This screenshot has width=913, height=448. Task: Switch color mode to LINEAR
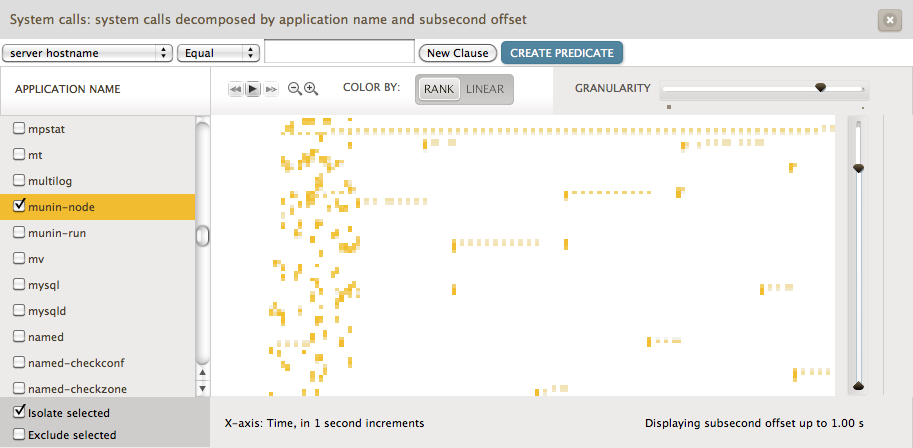[485, 89]
